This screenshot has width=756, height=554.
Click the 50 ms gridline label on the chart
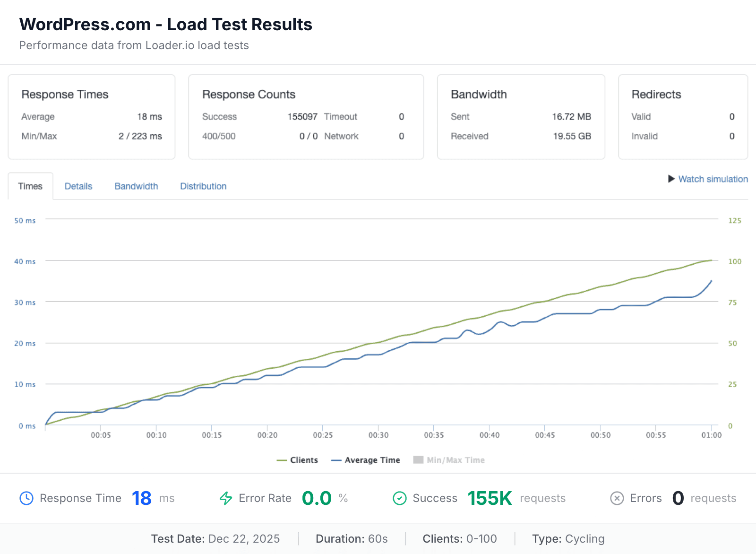(24, 220)
